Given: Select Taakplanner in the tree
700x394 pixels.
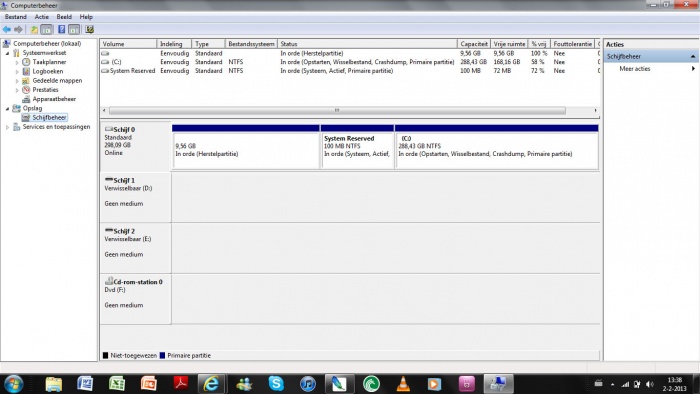Looking at the screenshot, I should 49,62.
